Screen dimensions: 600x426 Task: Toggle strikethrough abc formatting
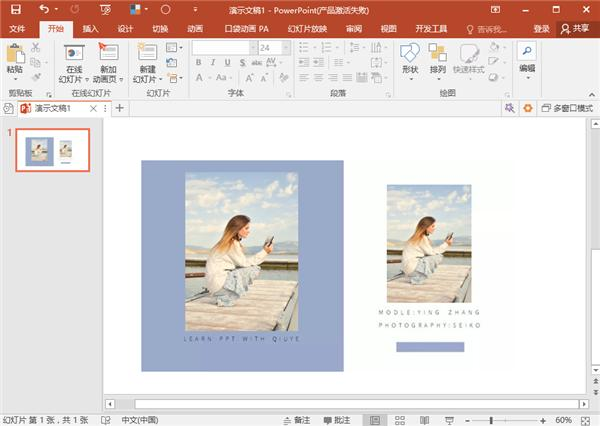point(256,62)
